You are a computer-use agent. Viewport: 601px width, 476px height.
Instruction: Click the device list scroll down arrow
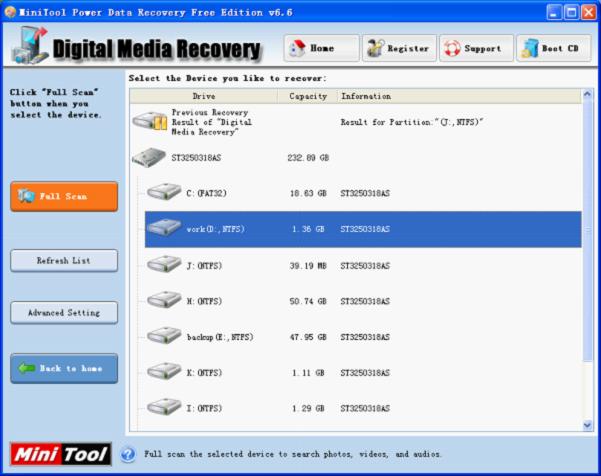587,425
